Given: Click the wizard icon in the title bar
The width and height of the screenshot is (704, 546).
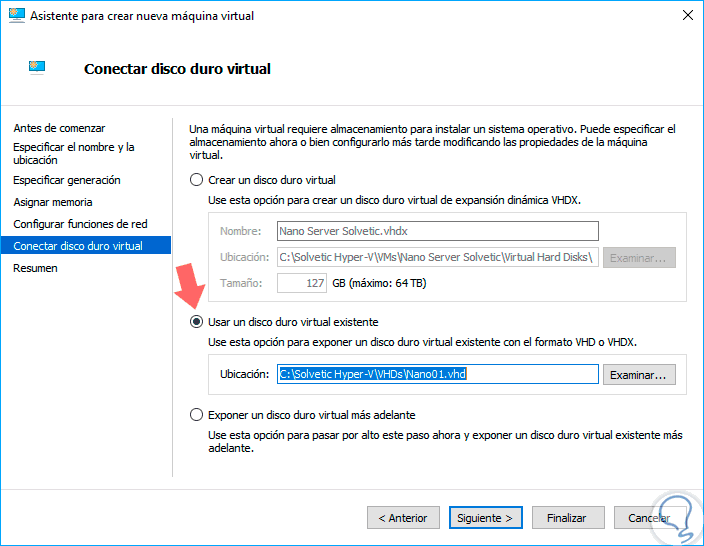Looking at the screenshot, I should [x=16, y=16].
